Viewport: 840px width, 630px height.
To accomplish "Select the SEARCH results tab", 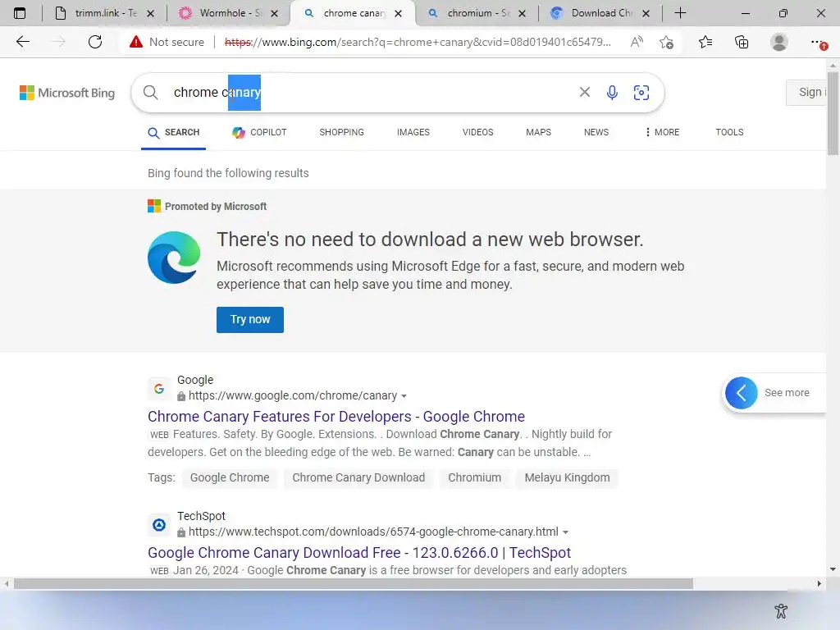I will (174, 132).
